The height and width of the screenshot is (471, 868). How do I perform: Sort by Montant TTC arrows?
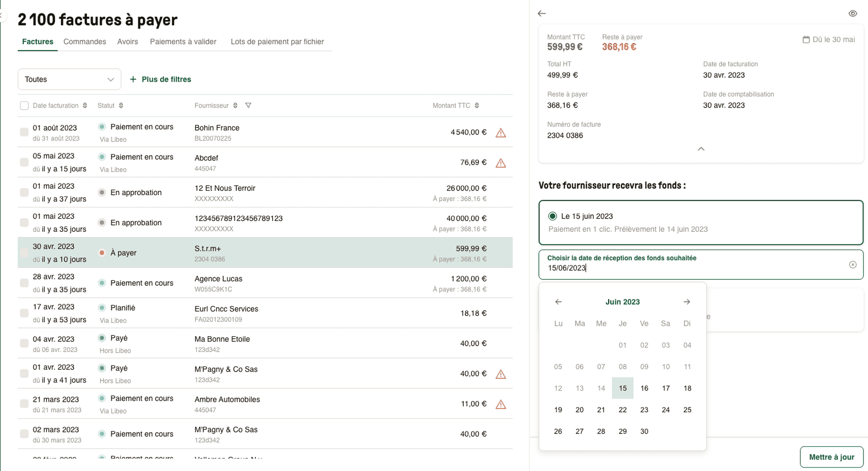pos(477,105)
